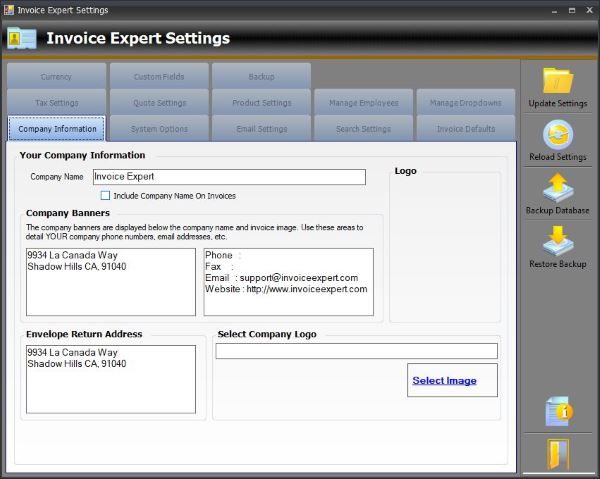Click the Reload Settings icon
Screen dimensions: 600x479
(558, 135)
